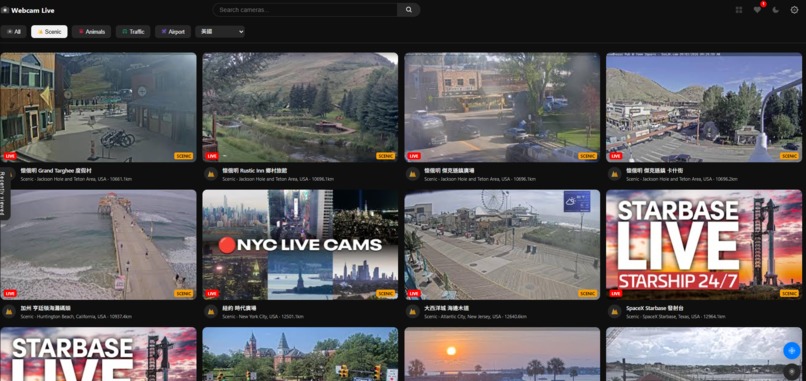
Task: Click mountain icon beside Atlantic City camera
Action: tap(412, 312)
